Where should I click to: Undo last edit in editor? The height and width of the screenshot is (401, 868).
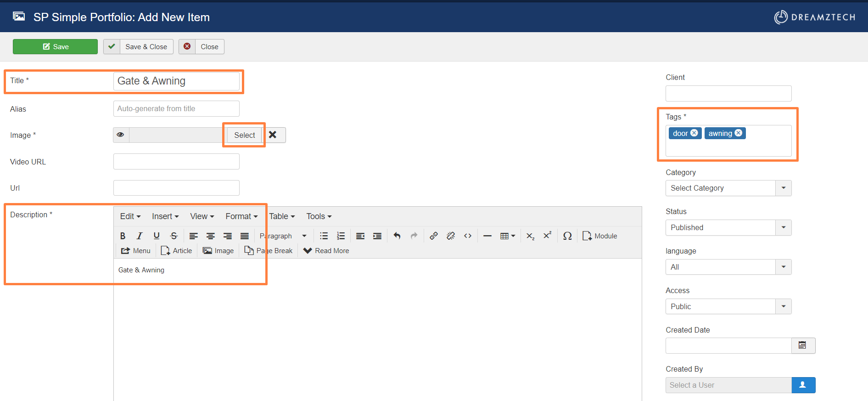(397, 236)
